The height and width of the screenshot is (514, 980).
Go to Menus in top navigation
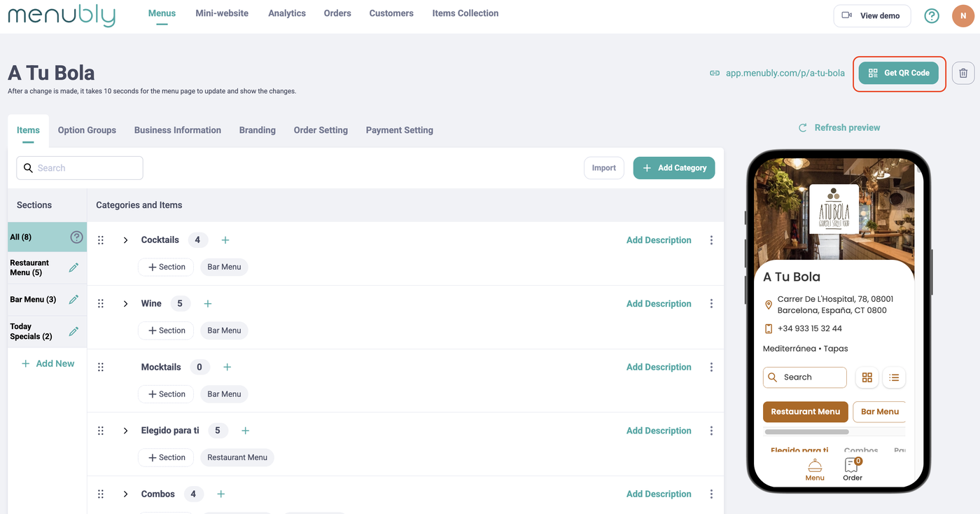tap(162, 13)
